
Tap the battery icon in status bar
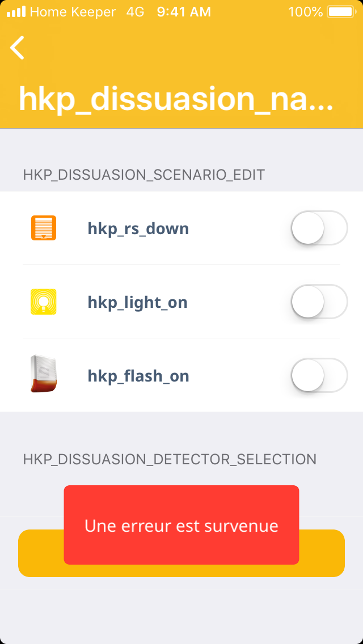[340, 12]
